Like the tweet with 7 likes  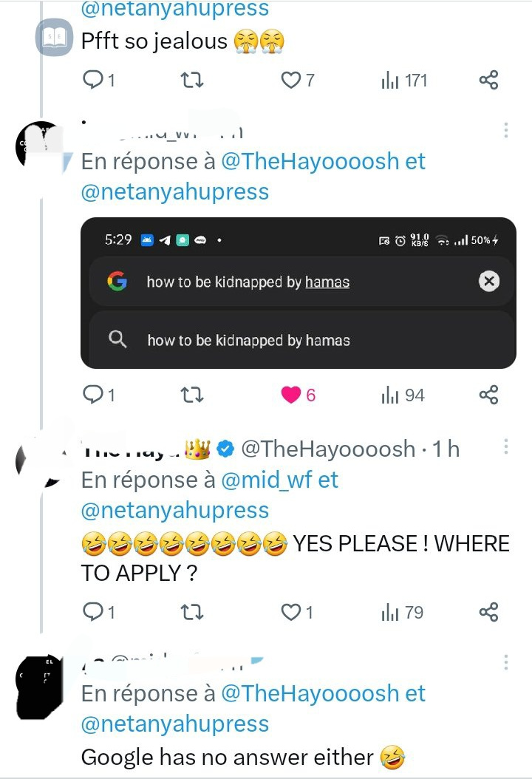click(x=298, y=80)
